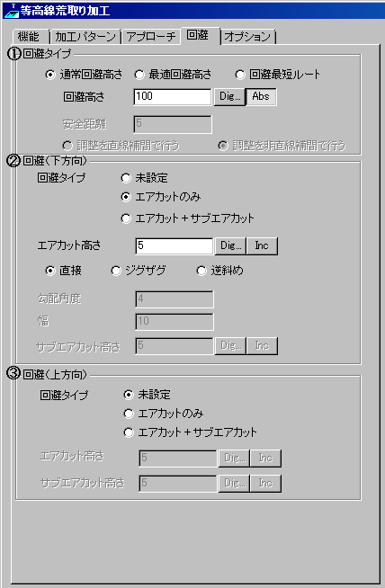Select the 最適回避高さ radio option

[x=173, y=75]
